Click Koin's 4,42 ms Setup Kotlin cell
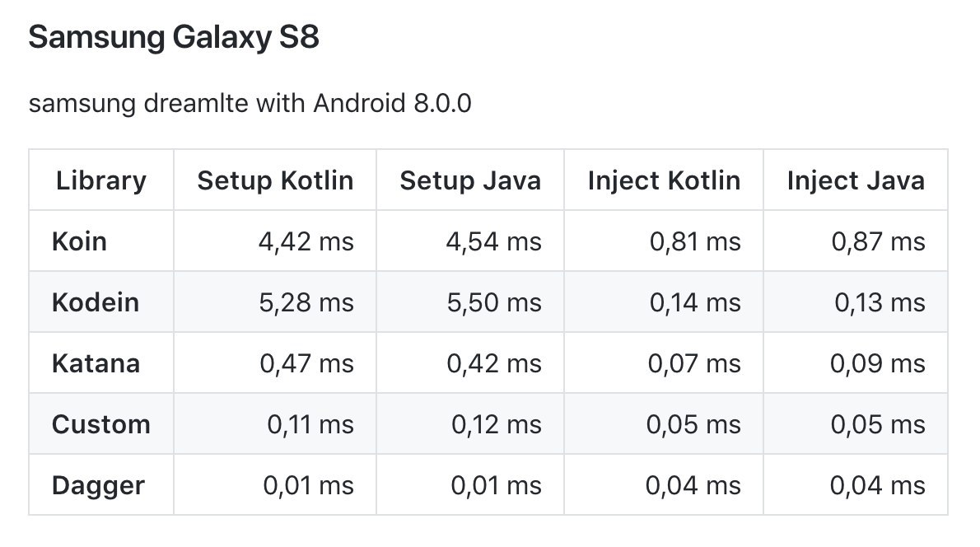The width and height of the screenshot is (980, 547). tap(306, 241)
